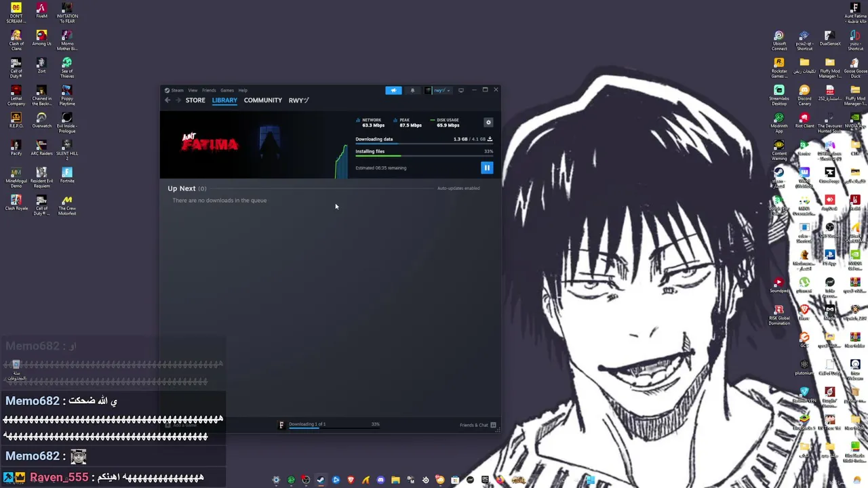The image size is (868, 488).
Task: Open Friends & Chat in Steam
Action: coord(478,425)
